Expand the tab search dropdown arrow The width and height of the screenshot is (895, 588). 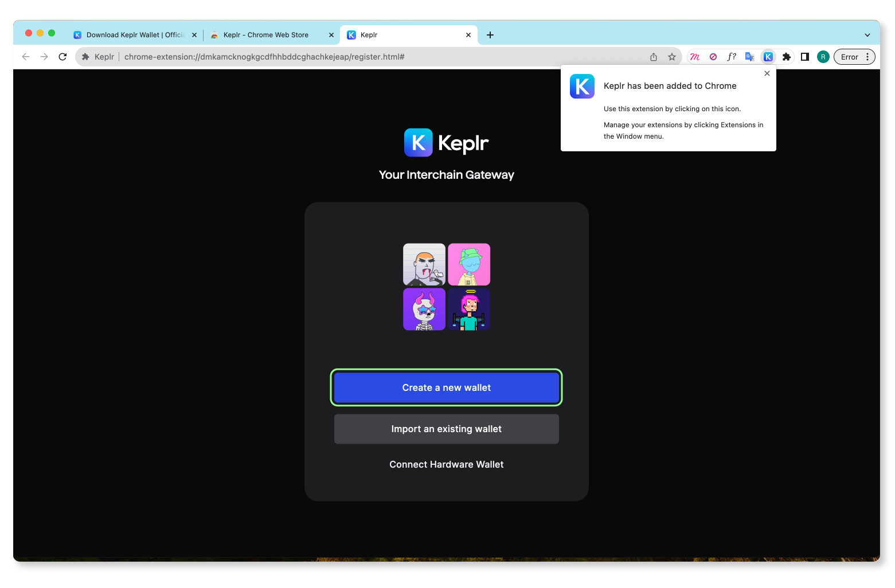coord(867,35)
